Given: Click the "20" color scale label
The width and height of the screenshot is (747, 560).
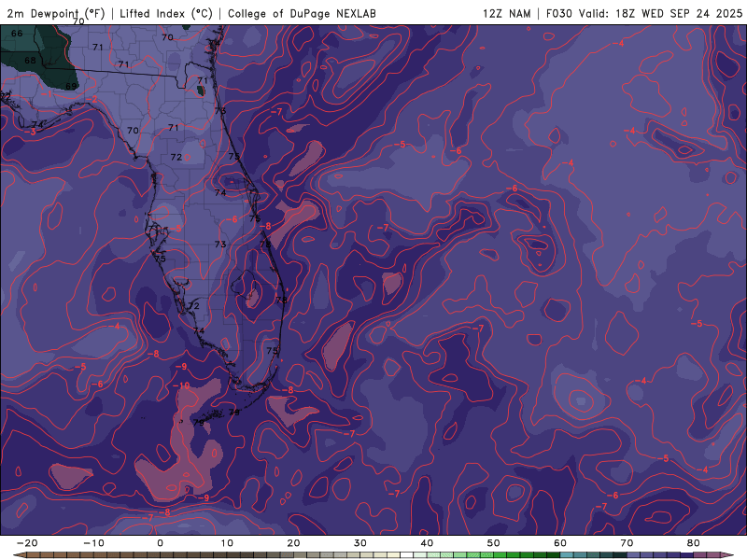Looking at the screenshot, I should click(293, 543).
